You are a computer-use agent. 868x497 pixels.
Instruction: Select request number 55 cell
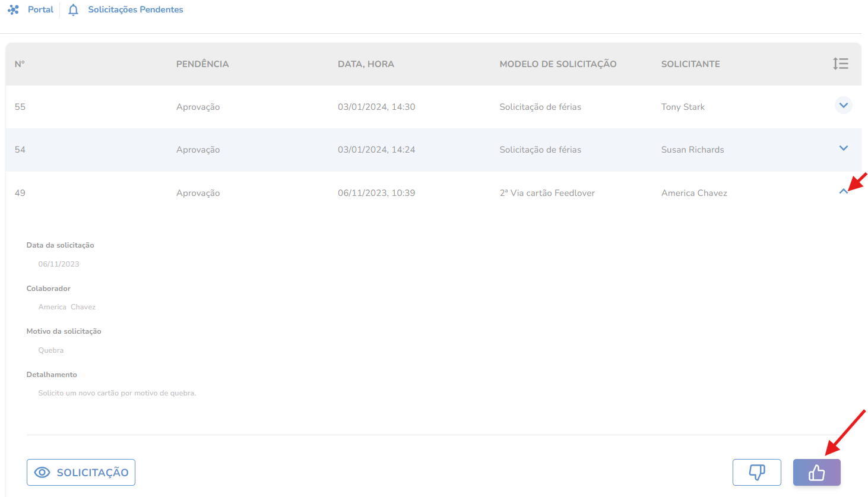point(20,107)
